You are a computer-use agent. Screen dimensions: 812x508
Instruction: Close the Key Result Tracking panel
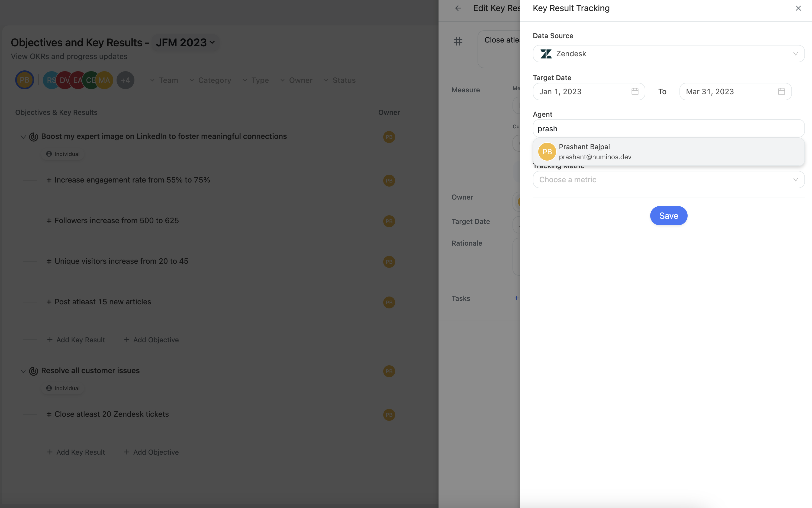(x=798, y=8)
